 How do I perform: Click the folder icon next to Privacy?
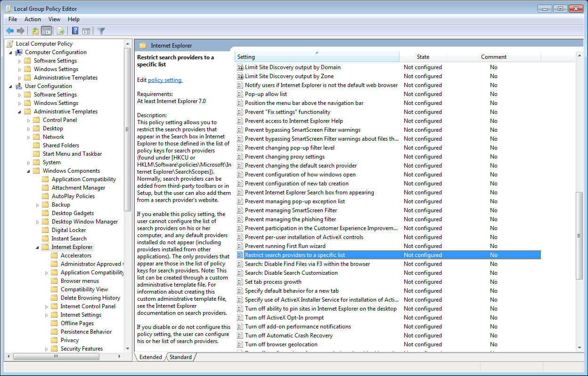[55, 340]
